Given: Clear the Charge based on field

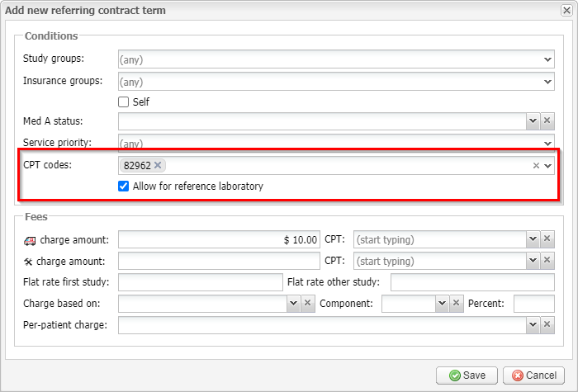Looking at the screenshot, I should (x=308, y=304).
